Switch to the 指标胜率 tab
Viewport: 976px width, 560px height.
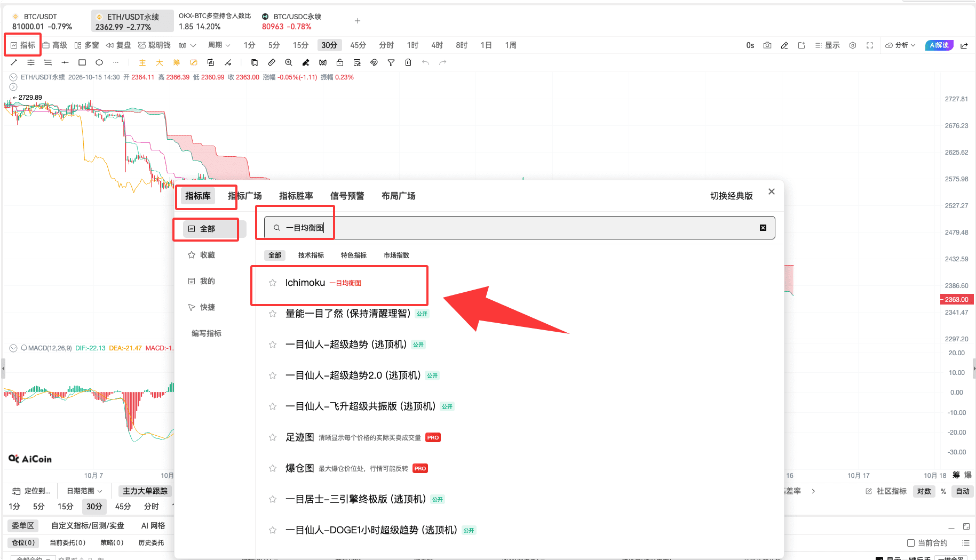coord(296,196)
